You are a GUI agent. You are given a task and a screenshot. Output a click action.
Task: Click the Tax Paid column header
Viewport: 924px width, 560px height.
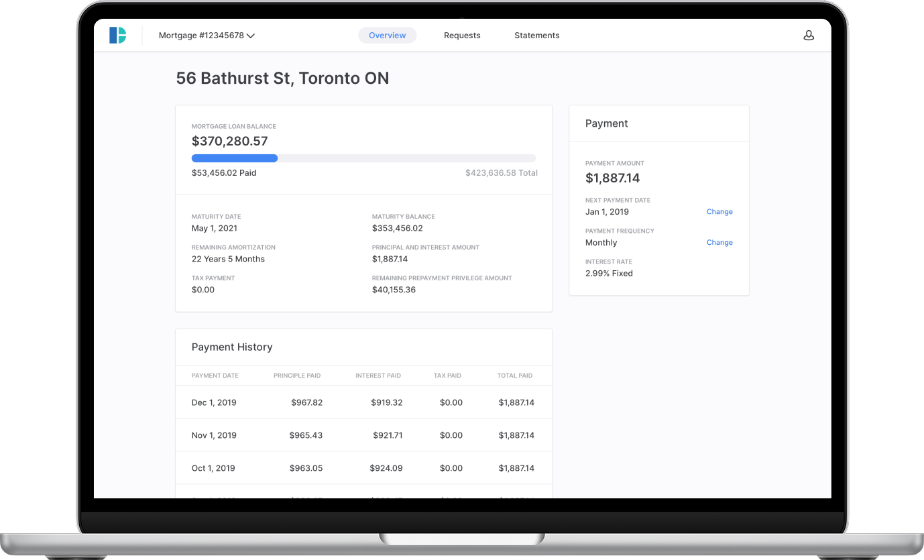tap(447, 376)
